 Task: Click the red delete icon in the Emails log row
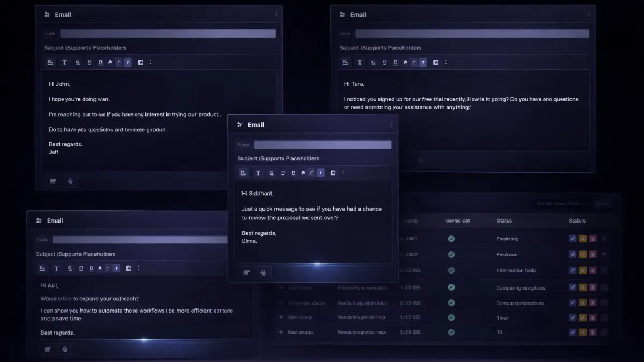(592, 239)
